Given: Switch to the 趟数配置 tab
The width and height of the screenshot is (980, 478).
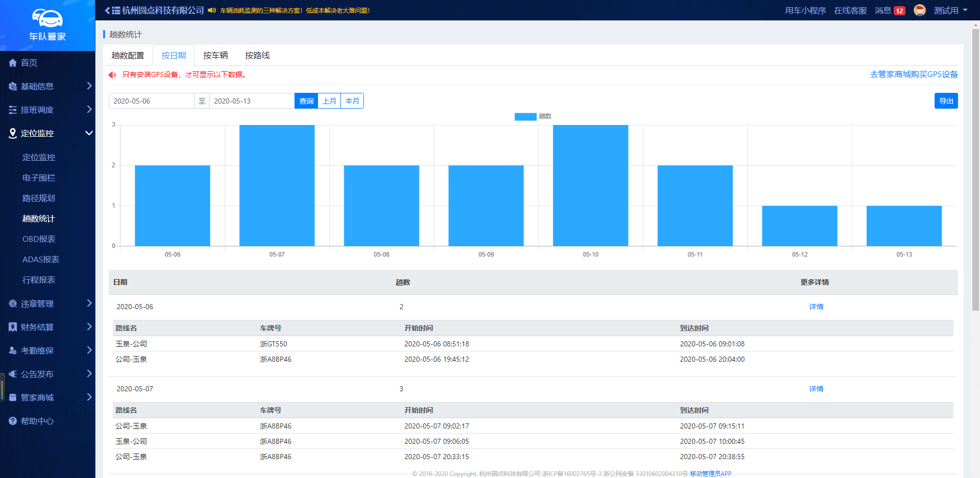Looking at the screenshot, I should coord(128,55).
